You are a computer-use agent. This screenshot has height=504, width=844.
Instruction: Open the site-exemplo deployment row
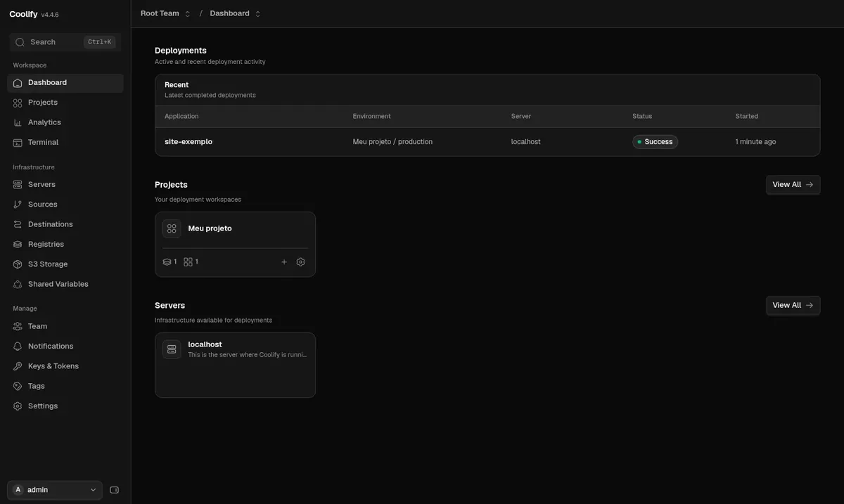[487, 142]
